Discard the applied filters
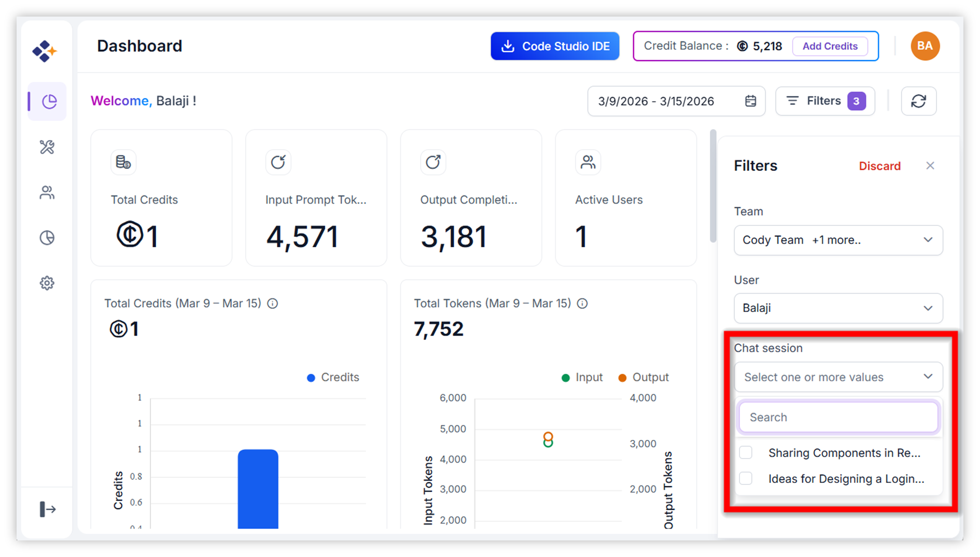The image size is (980, 557). (879, 166)
